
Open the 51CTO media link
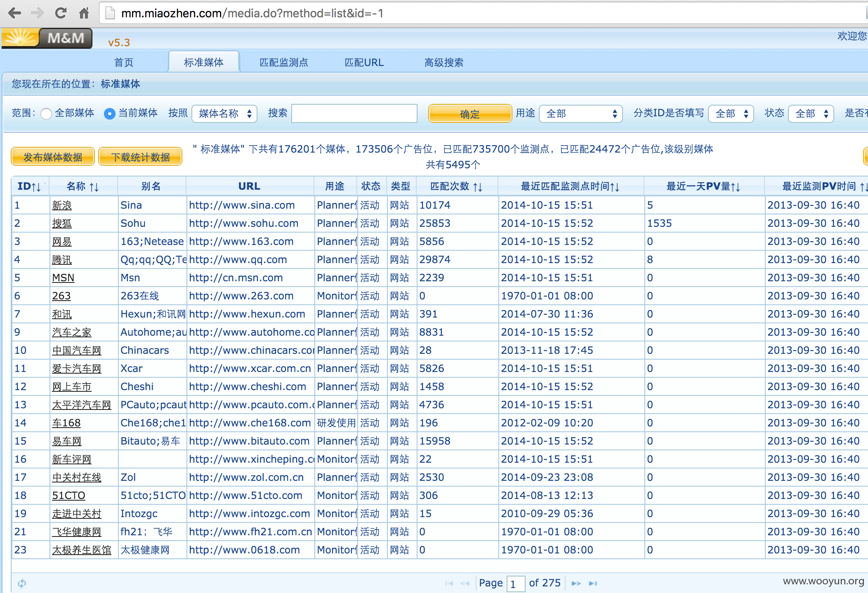(68, 496)
